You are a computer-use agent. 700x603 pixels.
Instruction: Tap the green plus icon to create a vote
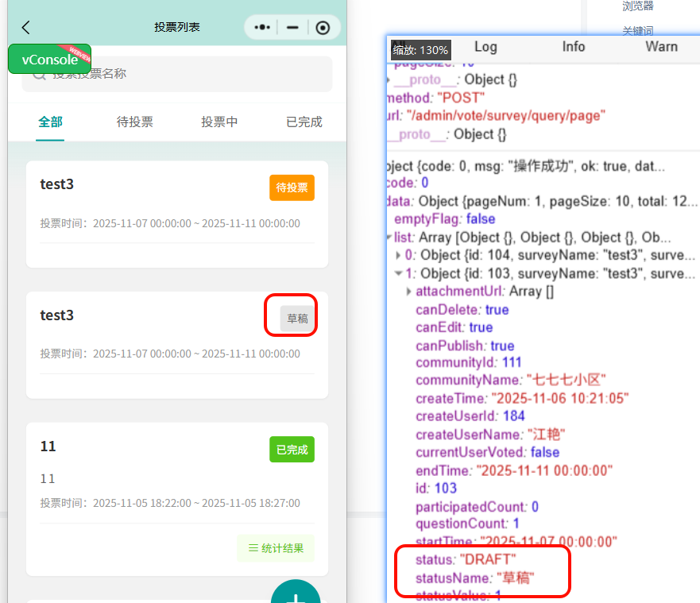296,594
